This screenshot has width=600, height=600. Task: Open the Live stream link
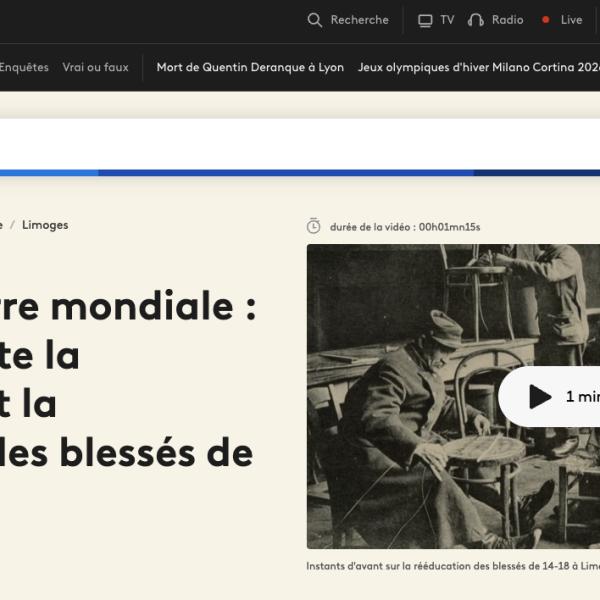click(571, 20)
